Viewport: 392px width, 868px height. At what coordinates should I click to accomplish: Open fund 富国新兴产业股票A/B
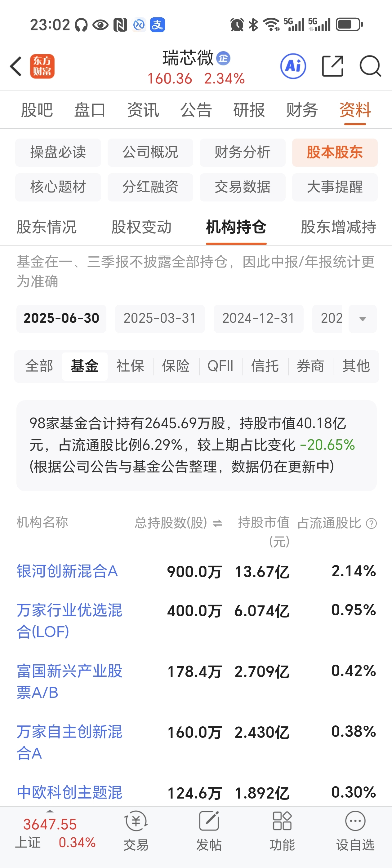pyautogui.click(x=69, y=682)
